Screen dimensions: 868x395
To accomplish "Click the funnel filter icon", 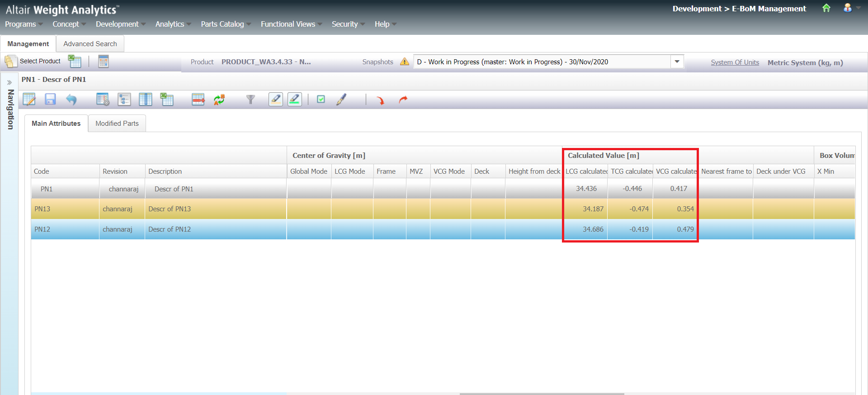I will click(250, 100).
